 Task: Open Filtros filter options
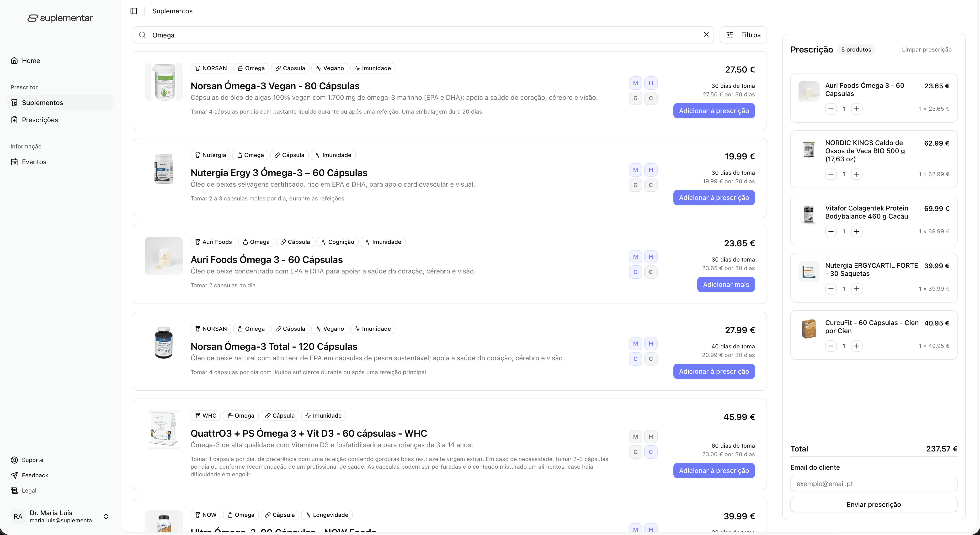click(x=743, y=35)
